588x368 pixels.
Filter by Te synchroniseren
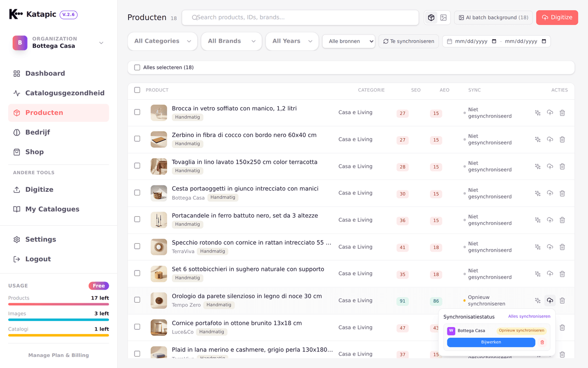pos(409,41)
